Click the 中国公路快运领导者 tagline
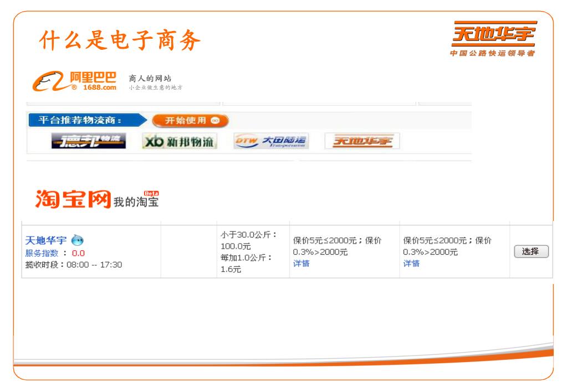Viewport: 567px width, 392px height. [x=493, y=53]
